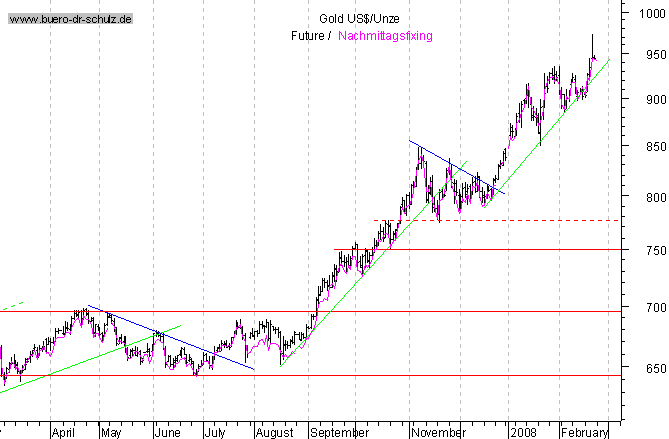
Task: Click the Gold US$/Unze chart title
Action: 360,19
